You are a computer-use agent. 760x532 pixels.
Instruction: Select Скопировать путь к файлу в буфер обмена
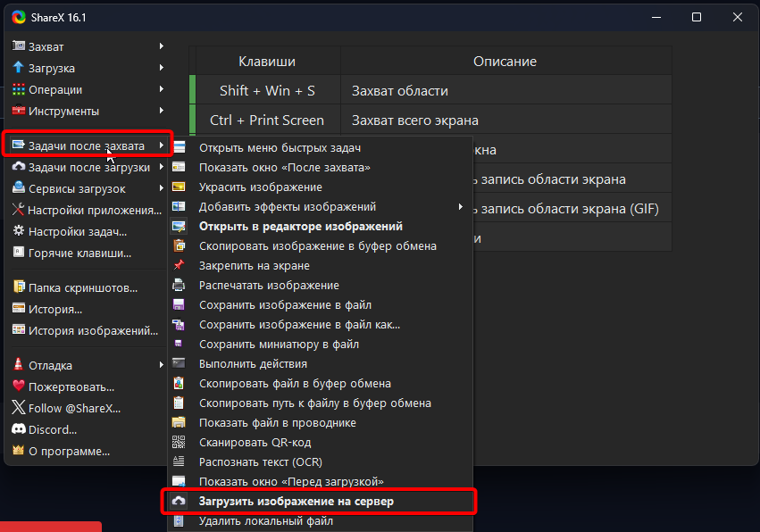(320, 403)
